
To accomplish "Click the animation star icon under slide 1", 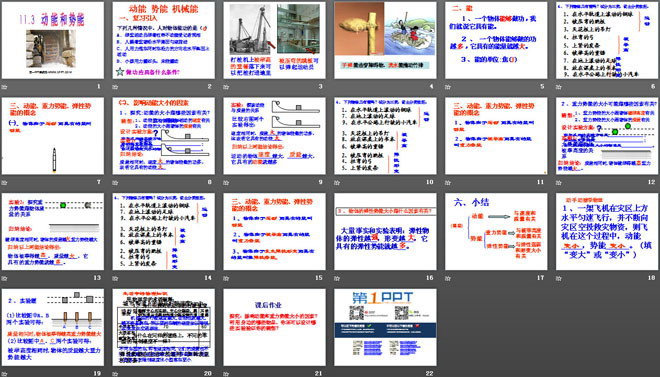I will 5,87.
